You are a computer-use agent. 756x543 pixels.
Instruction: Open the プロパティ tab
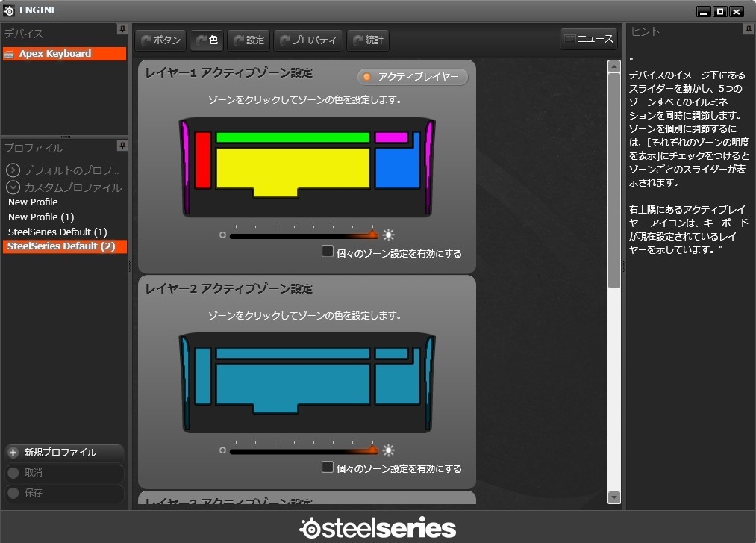(x=308, y=40)
